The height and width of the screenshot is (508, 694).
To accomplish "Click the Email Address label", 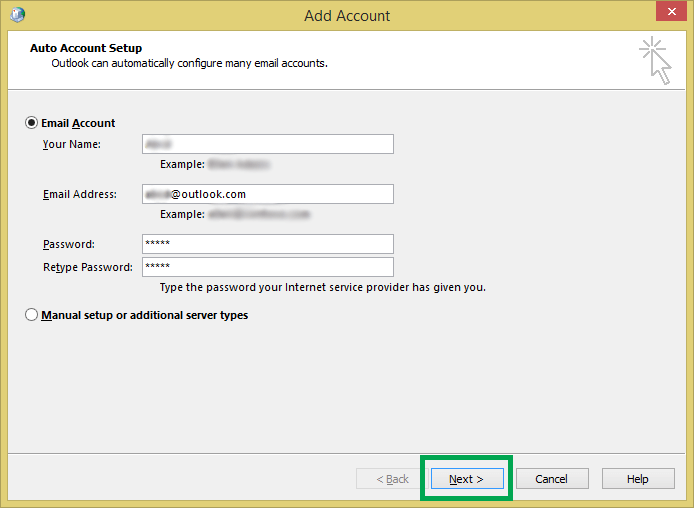I will [x=80, y=194].
